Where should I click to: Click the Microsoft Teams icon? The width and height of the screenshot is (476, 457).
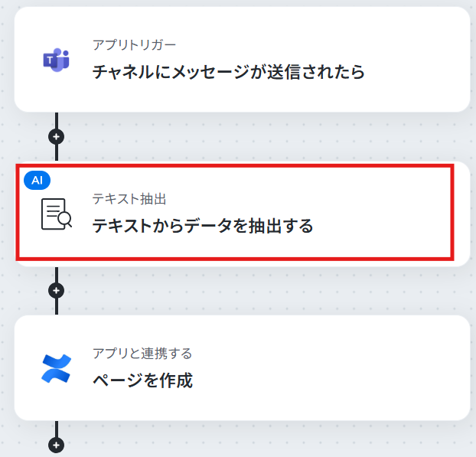(56, 60)
